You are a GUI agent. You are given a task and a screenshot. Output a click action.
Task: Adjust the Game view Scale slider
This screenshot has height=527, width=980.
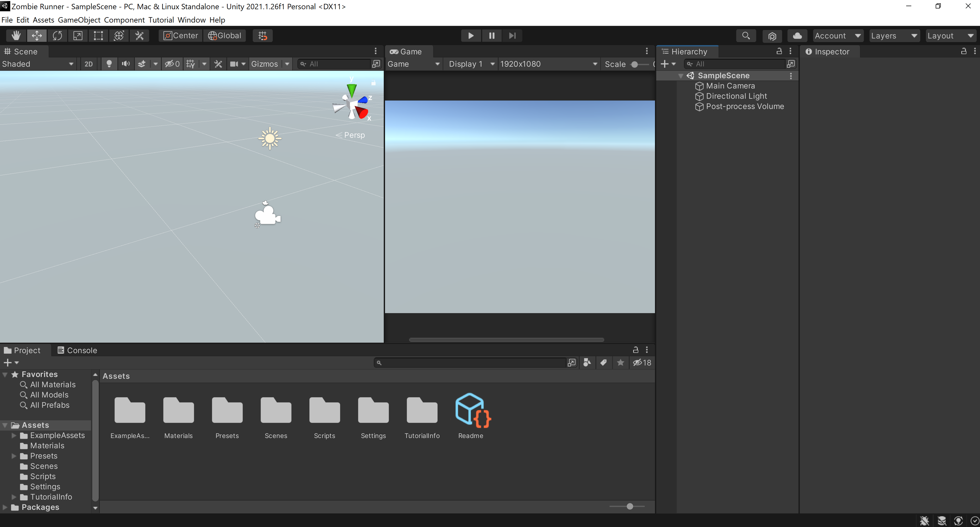coord(634,64)
